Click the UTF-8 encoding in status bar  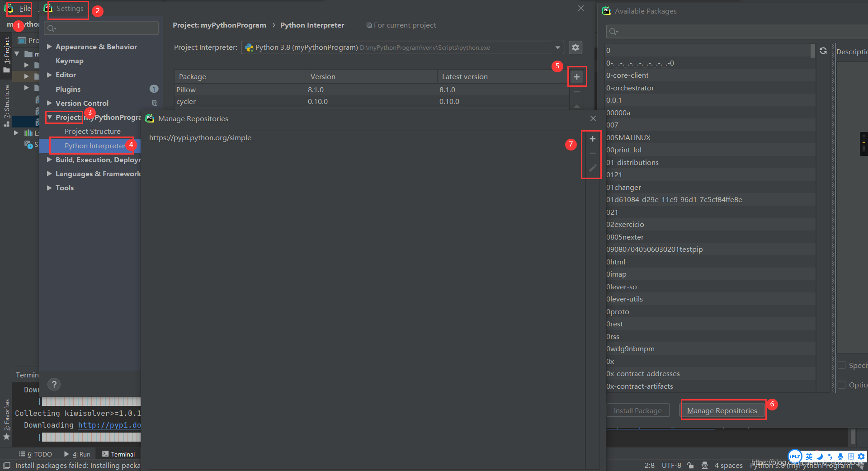pos(671,465)
